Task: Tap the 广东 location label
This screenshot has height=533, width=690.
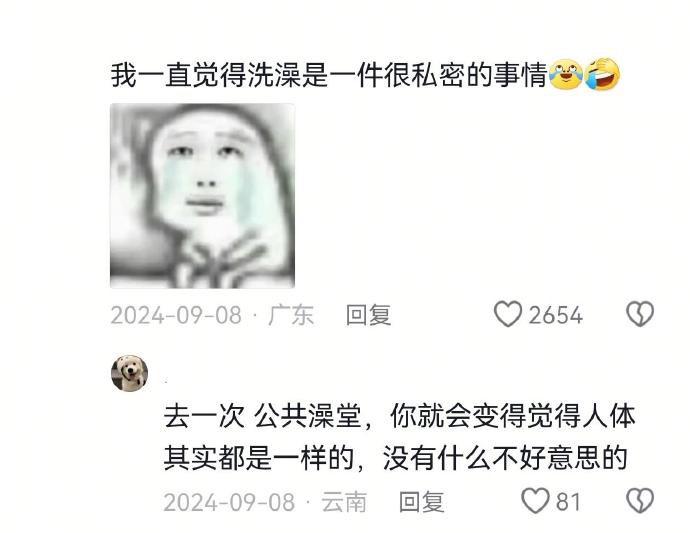Action: pos(291,315)
